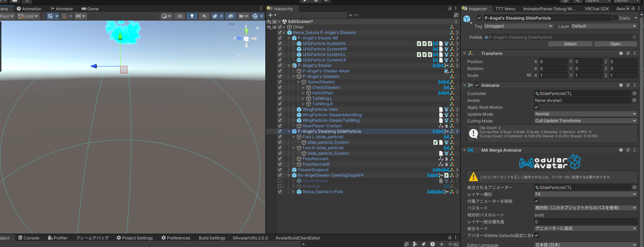Lock the Hierarchy panel with padlock icon

coord(450,8)
